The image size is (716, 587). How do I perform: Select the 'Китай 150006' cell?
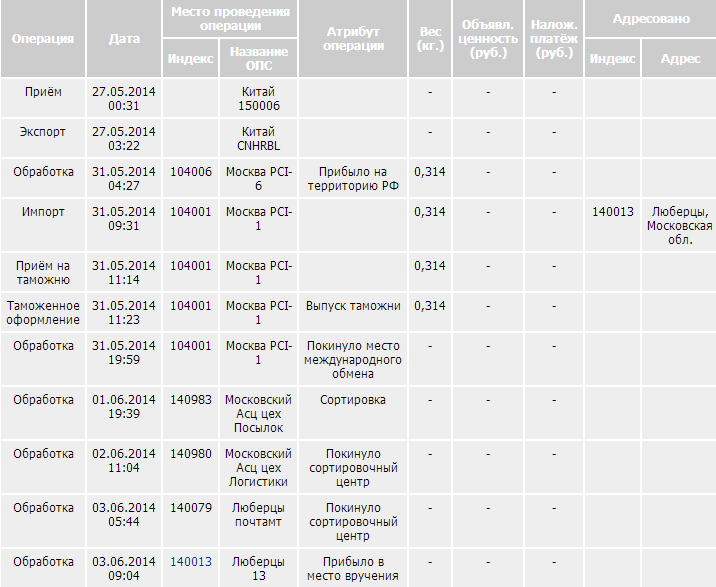[258, 98]
